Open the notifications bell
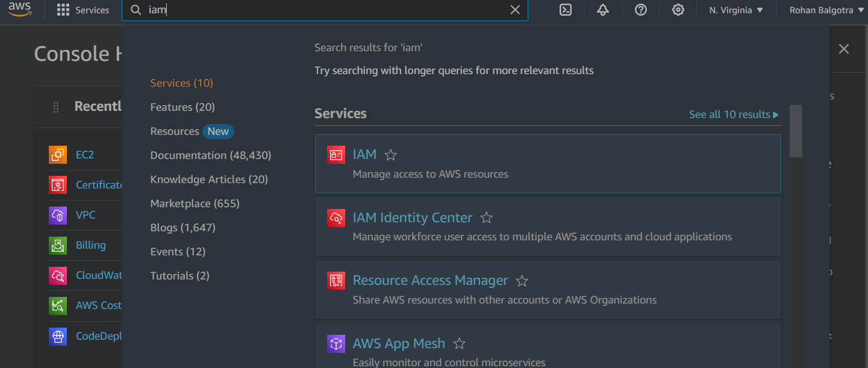The image size is (868, 368). [603, 10]
